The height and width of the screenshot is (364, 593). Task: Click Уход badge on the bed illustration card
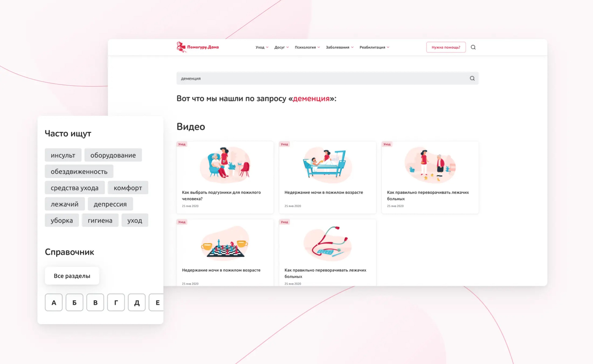tap(284, 144)
